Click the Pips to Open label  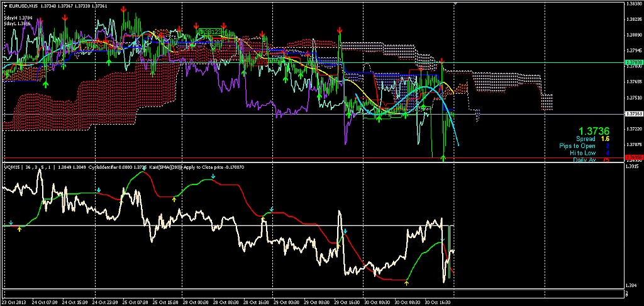click(x=577, y=146)
